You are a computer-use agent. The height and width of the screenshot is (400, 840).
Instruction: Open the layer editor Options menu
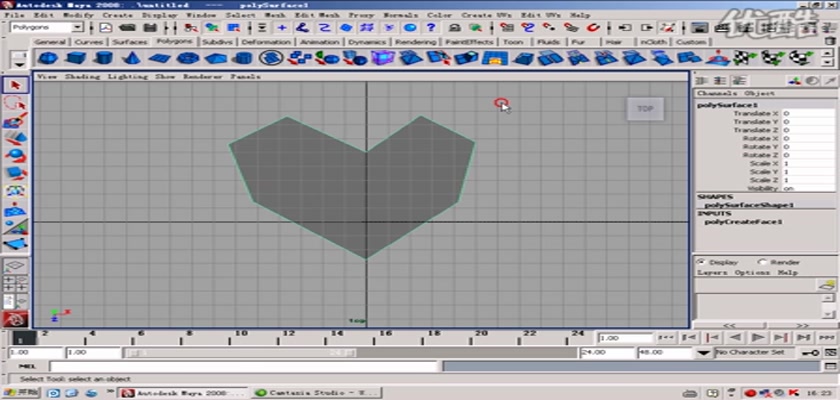[x=752, y=273]
